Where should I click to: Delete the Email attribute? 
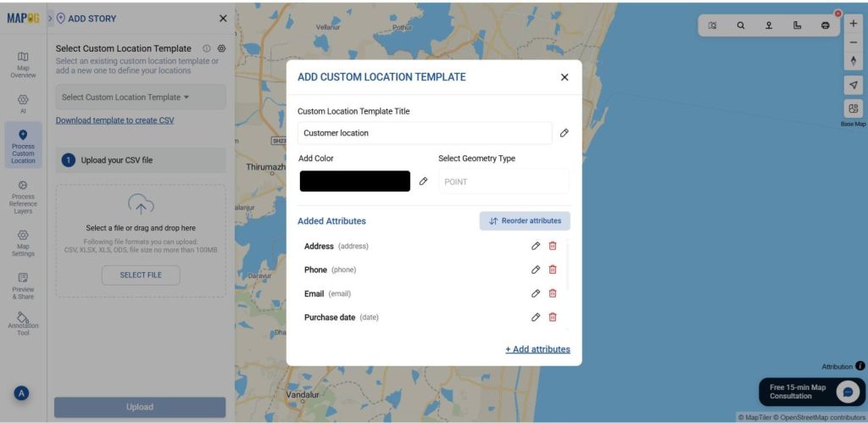553,293
